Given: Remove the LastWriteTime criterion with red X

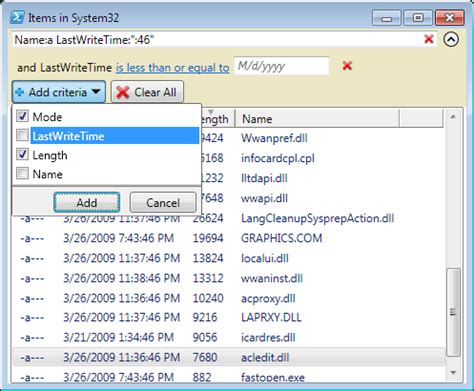Looking at the screenshot, I should [x=347, y=66].
